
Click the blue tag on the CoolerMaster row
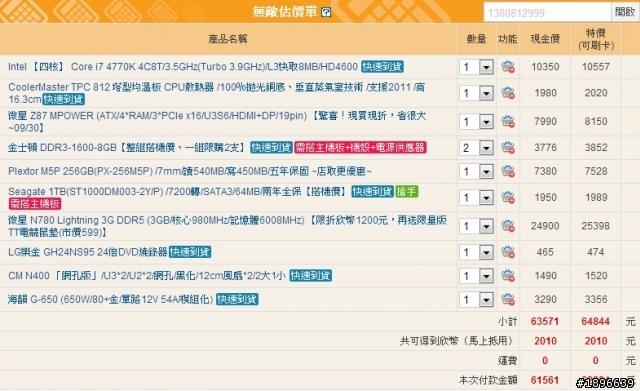(x=64, y=99)
